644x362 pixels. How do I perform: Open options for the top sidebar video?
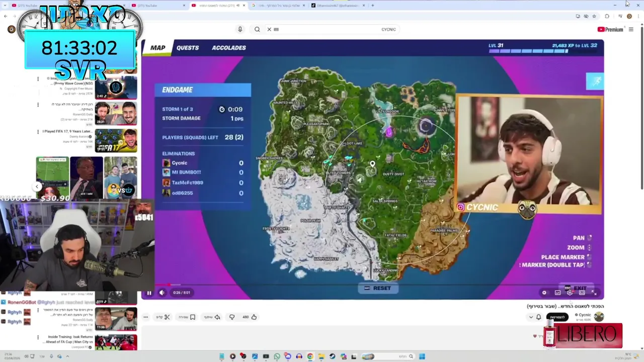click(38, 78)
